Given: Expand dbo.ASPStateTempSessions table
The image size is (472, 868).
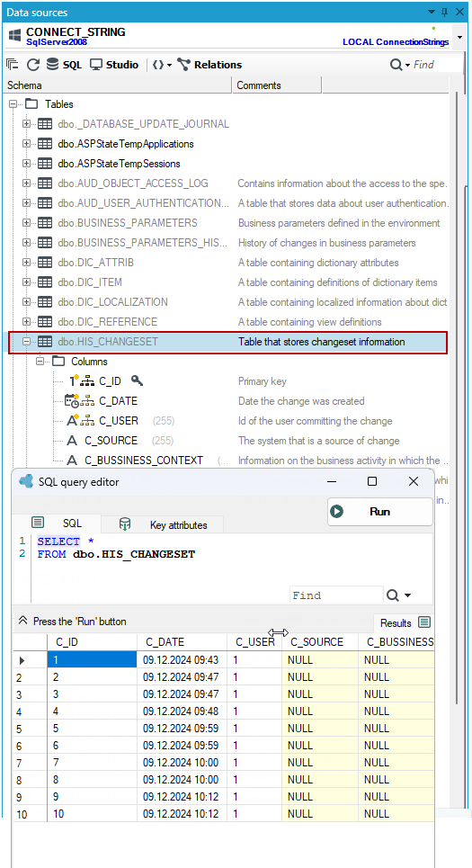Looking at the screenshot, I should [26, 164].
